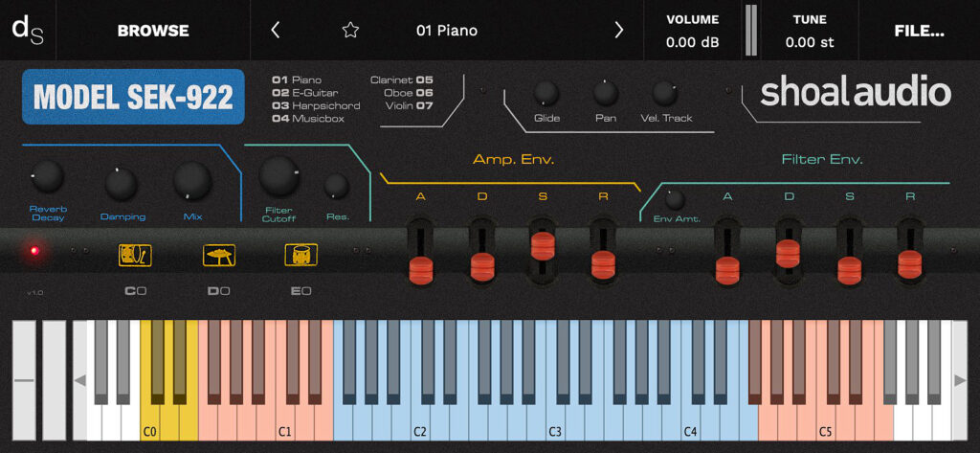Click the Vel. Track knob
Image resolution: width=980 pixels, height=453 pixels.
[x=665, y=93]
